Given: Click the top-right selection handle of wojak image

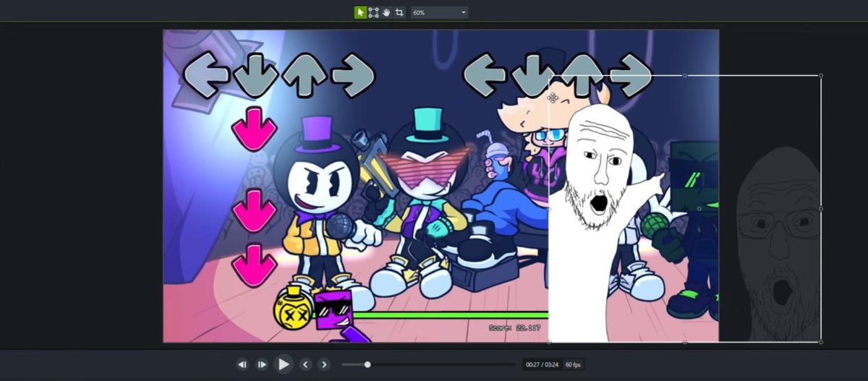Looking at the screenshot, I should (821, 75).
